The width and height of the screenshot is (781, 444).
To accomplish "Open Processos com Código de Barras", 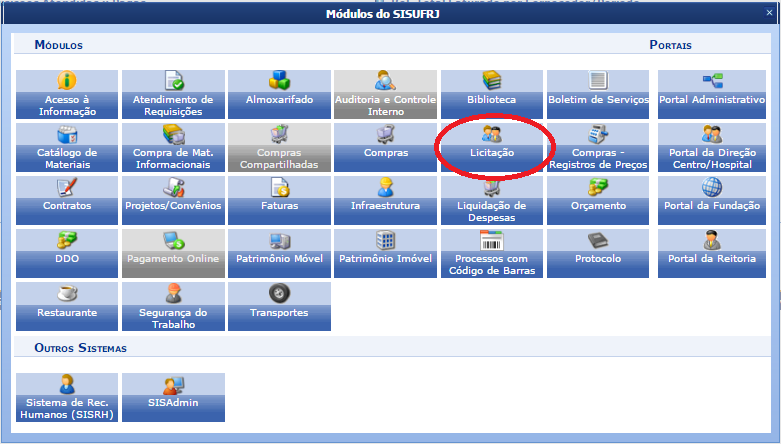I will tap(491, 252).
